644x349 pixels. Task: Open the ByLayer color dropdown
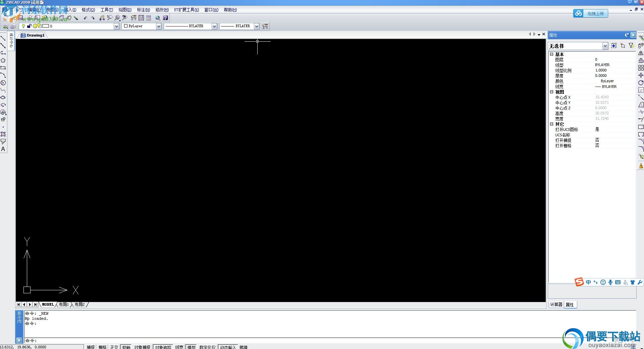159,26
